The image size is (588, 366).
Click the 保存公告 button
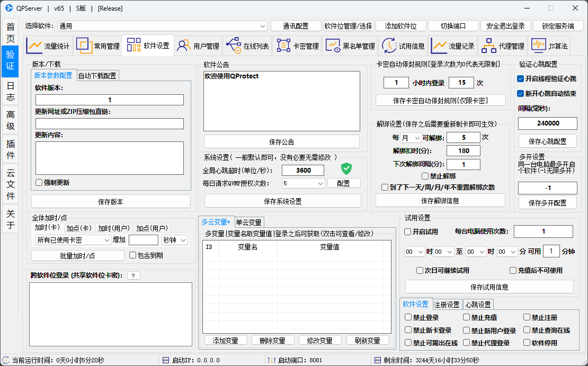click(x=281, y=142)
